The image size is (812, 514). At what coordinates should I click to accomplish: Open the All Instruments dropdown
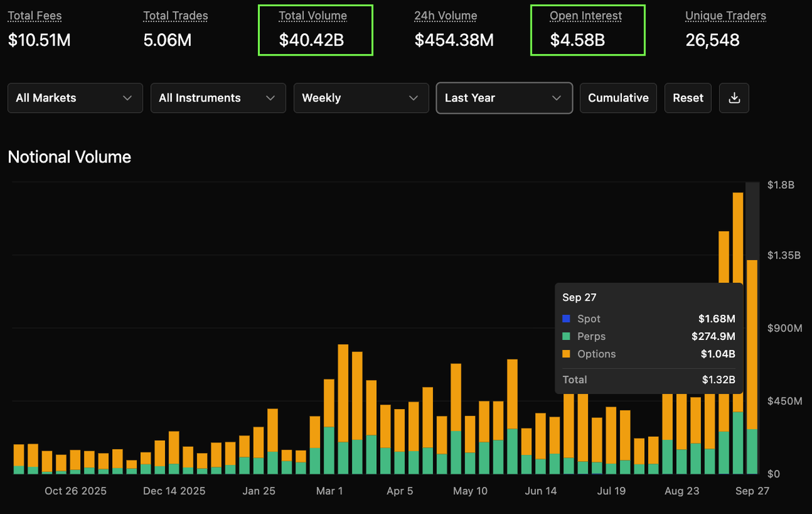point(218,98)
